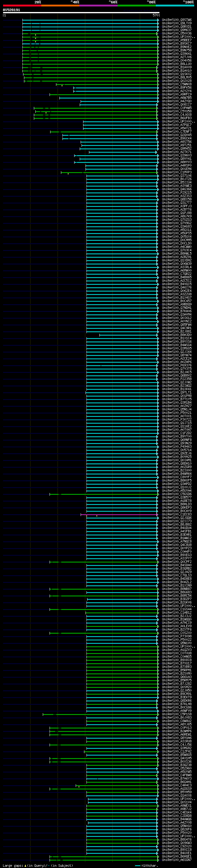Select the UniRef100_A8W7B5 label
Image resolution: width=197 pixels, height=868 pixels.
click(177, 98)
